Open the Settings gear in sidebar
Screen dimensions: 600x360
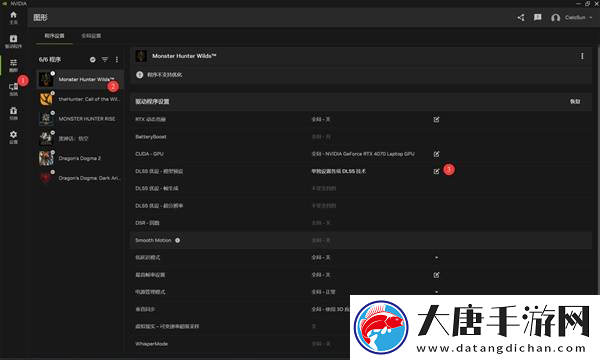coord(13,137)
